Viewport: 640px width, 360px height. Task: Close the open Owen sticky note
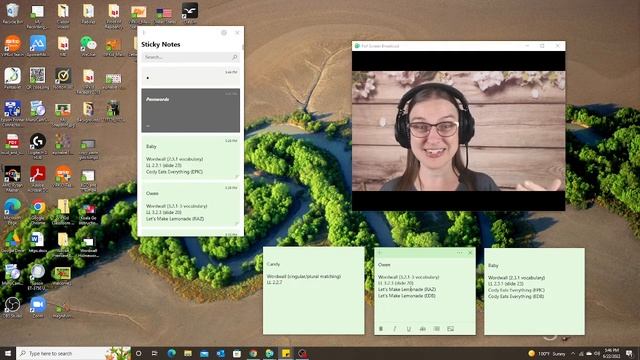(x=470, y=253)
